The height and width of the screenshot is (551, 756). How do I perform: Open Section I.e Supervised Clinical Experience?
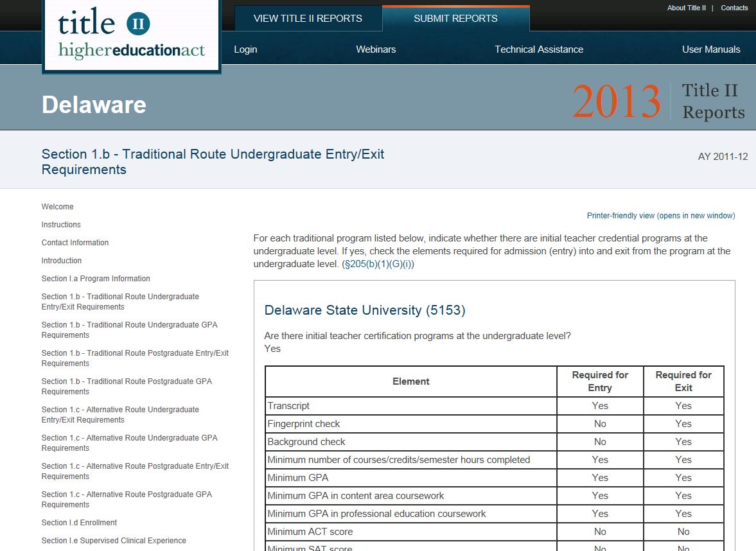(114, 541)
